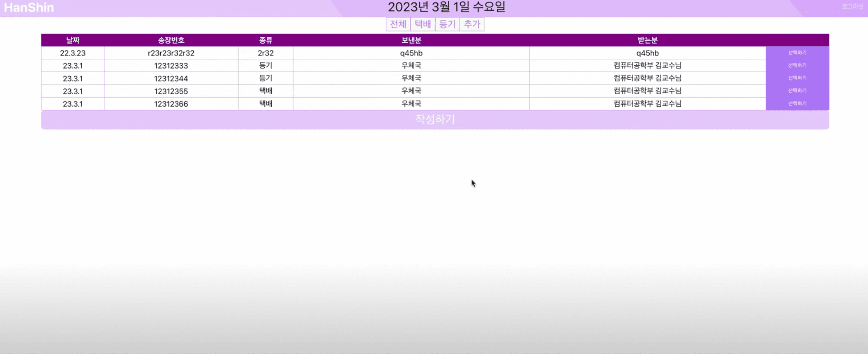Switch to the 전체 tab

tap(398, 24)
